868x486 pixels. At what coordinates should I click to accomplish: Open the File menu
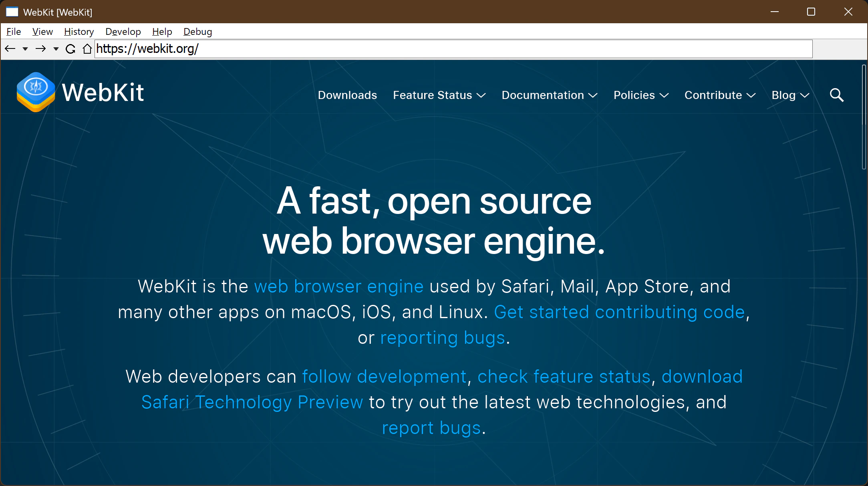(x=14, y=32)
